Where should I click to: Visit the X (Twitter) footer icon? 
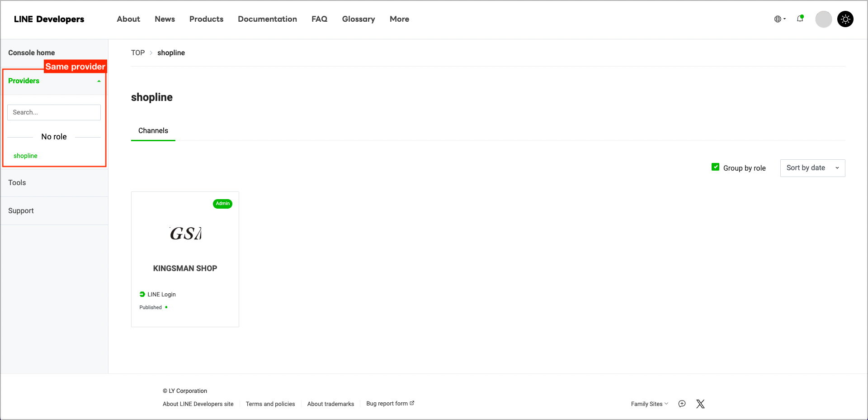[x=700, y=404]
